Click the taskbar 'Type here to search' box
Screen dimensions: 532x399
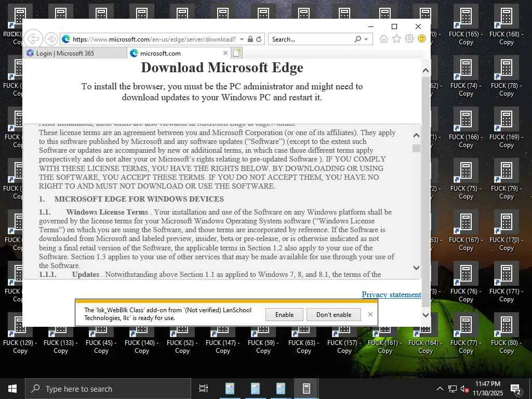[108, 389]
